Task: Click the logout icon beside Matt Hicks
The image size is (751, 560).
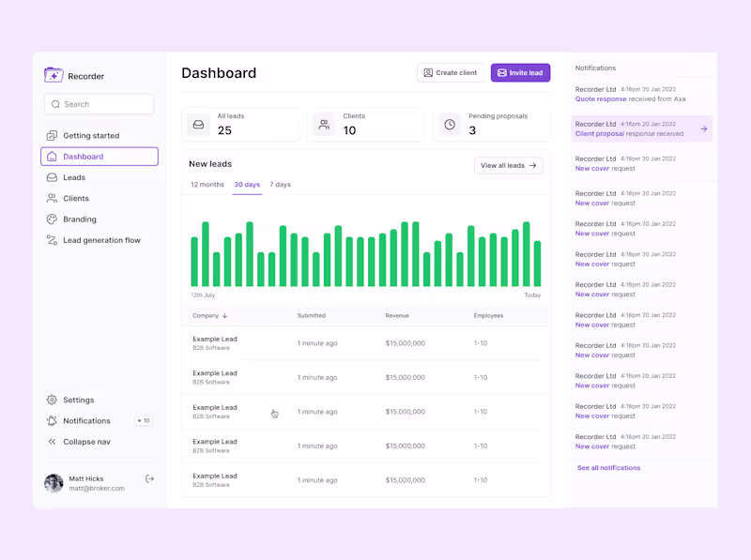Action: pos(149,478)
